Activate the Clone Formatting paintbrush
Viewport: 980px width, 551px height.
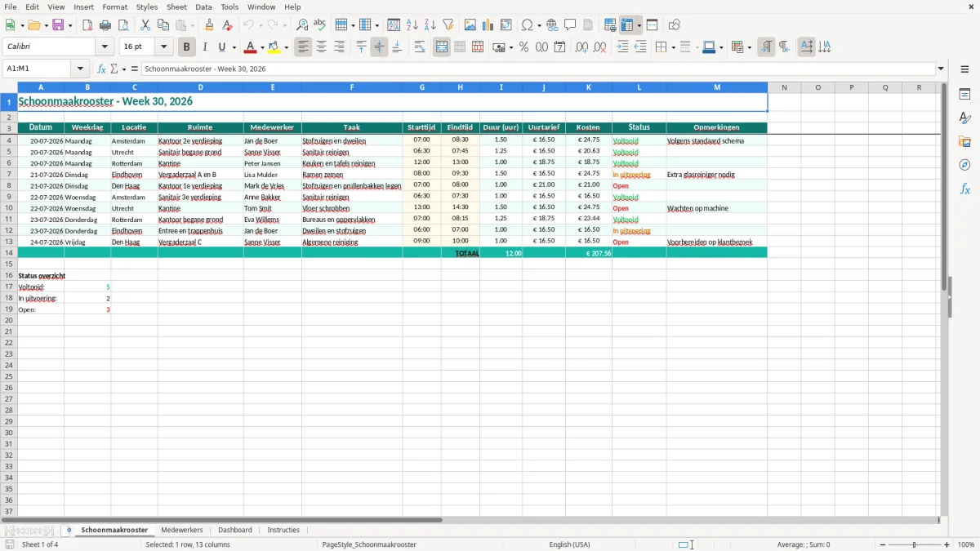click(209, 25)
